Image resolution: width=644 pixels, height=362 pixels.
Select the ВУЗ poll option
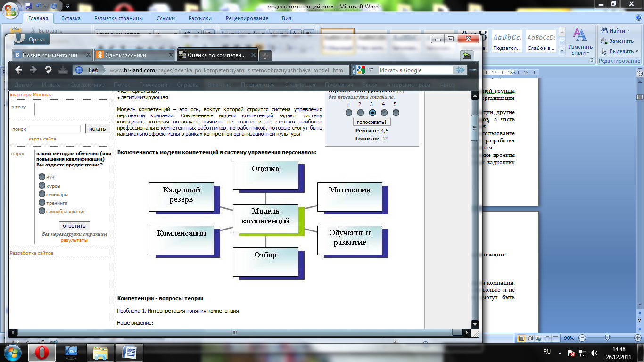(x=42, y=177)
